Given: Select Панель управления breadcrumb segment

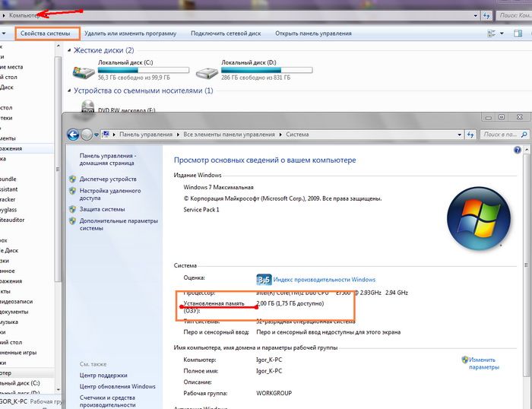Looking at the screenshot, I should coord(146,135).
